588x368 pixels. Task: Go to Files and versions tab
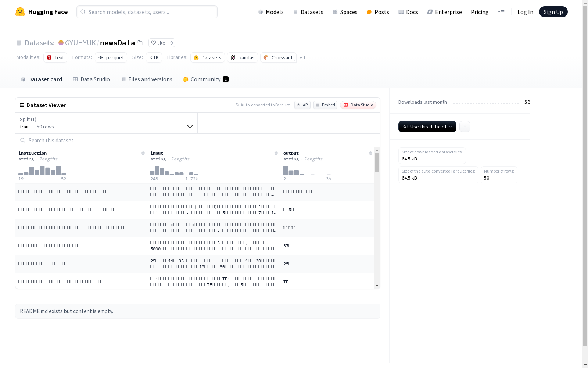click(146, 79)
